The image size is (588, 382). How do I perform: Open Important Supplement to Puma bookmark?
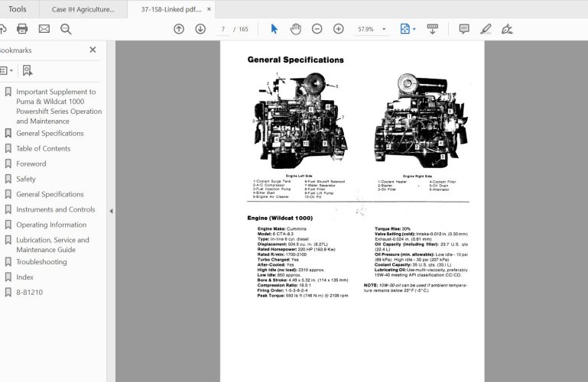[x=59, y=106]
